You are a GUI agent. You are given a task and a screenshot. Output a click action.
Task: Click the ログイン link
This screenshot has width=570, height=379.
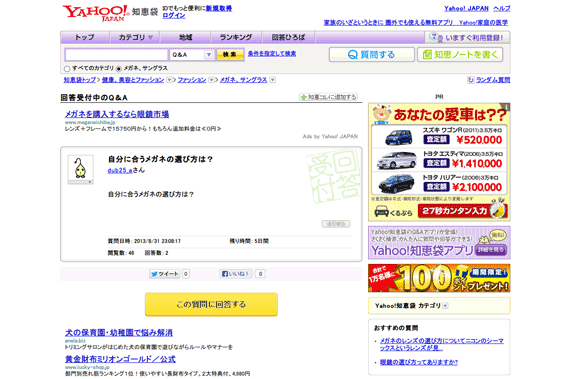click(x=174, y=16)
